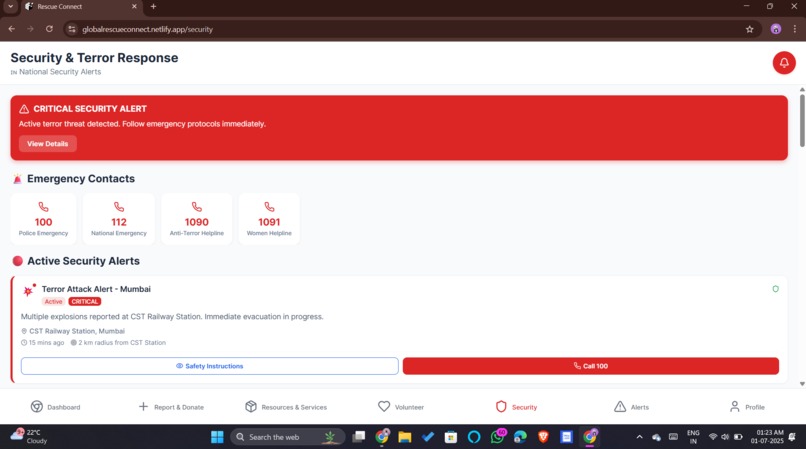Screen dimensions: 806x449
Task: Click CST Railway Station, Mumbai location text
Action: point(77,331)
